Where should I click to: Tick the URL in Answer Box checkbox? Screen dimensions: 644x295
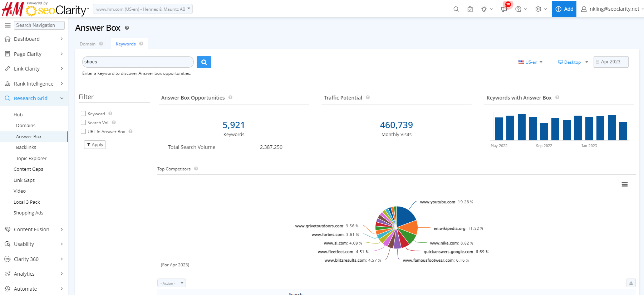point(83,131)
